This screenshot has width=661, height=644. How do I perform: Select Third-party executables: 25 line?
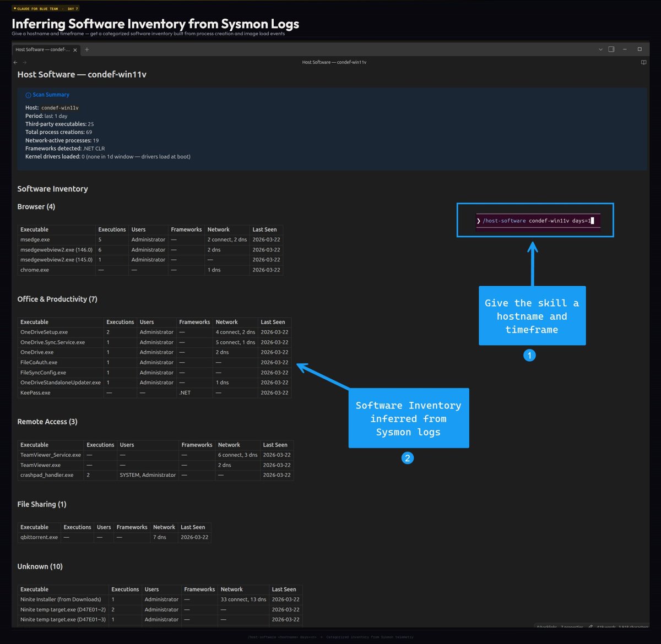click(x=59, y=124)
